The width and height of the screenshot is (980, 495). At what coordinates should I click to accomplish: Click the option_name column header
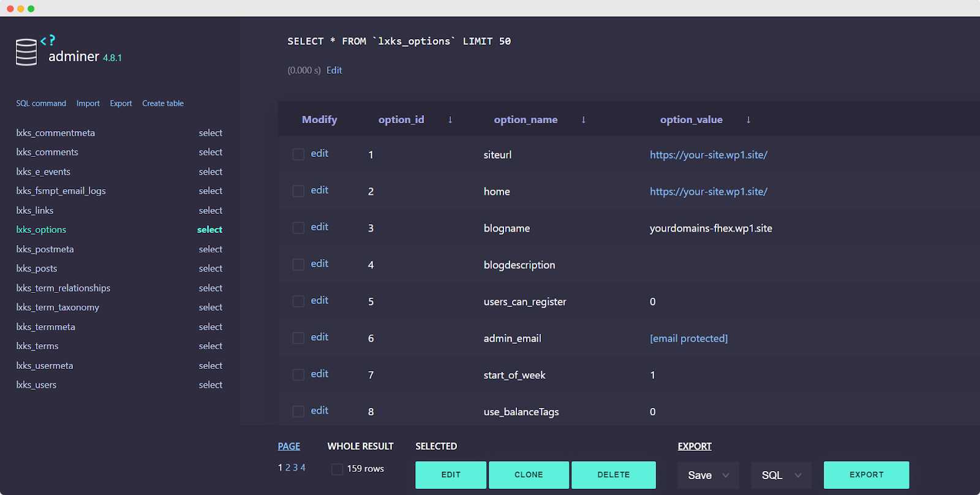526,119
